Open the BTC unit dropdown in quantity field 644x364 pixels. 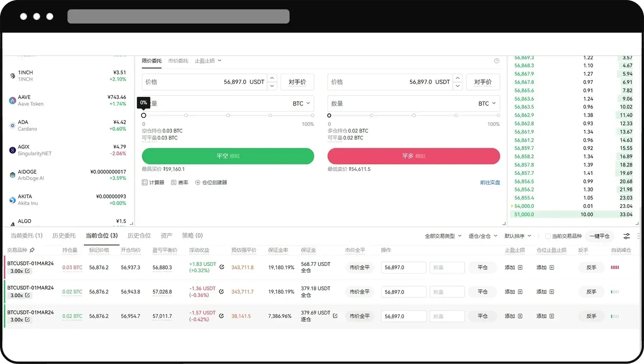click(301, 103)
